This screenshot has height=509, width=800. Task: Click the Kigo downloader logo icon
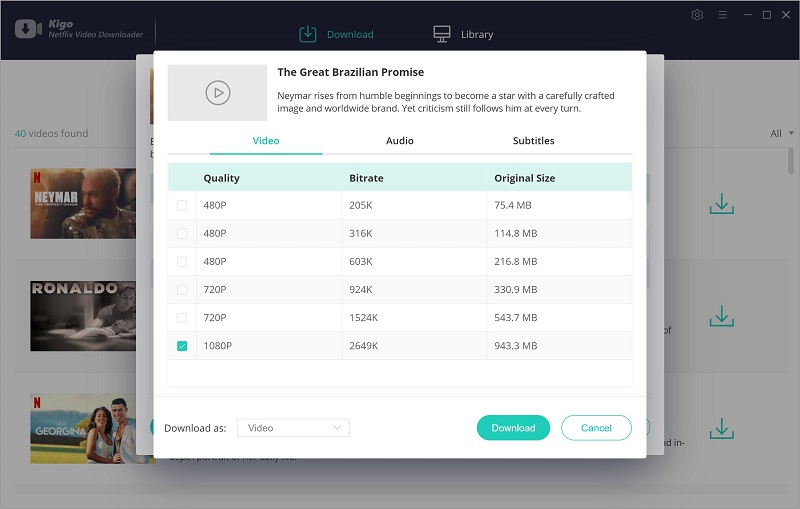coord(29,29)
